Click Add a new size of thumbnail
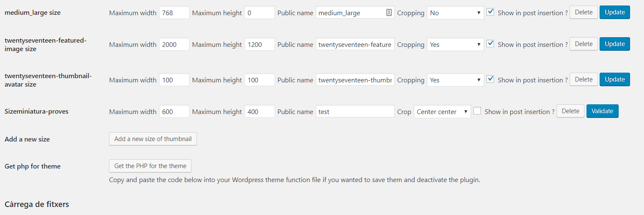 [x=153, y=139]
